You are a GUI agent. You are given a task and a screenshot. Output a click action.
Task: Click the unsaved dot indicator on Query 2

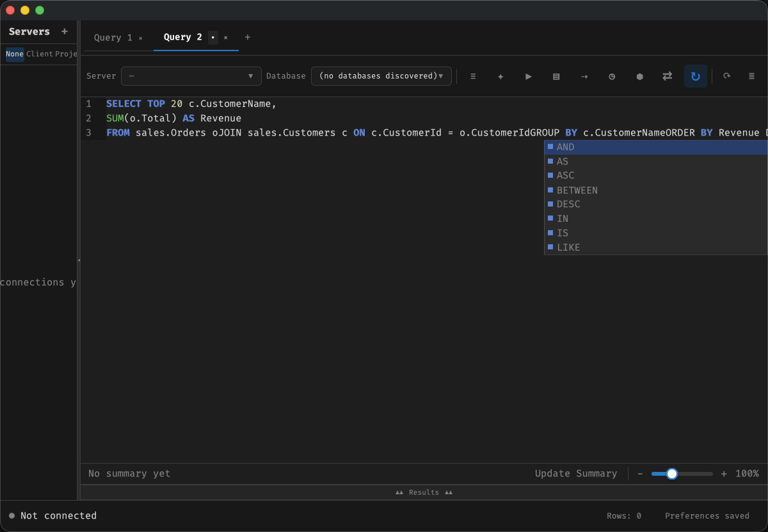pos(213,38)
